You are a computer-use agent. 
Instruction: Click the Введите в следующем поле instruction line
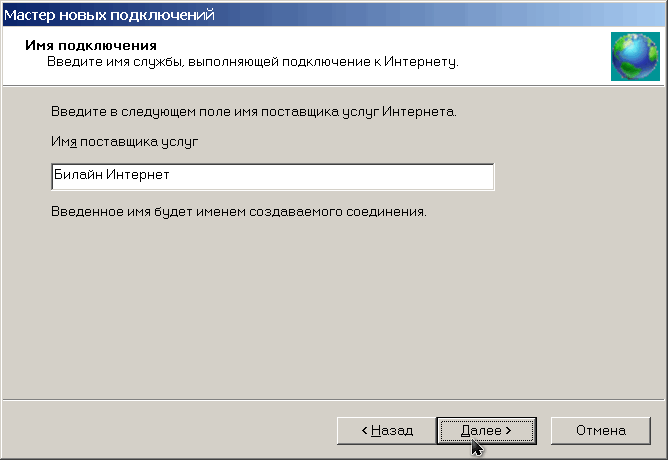click(253, 112)
